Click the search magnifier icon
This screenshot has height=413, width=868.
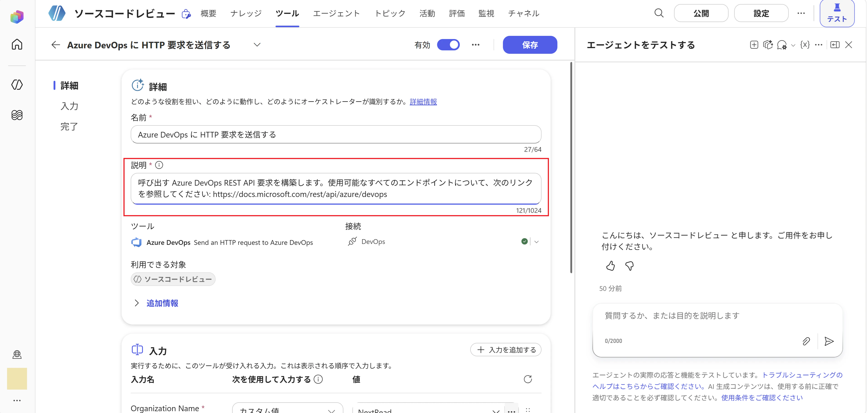659,13
